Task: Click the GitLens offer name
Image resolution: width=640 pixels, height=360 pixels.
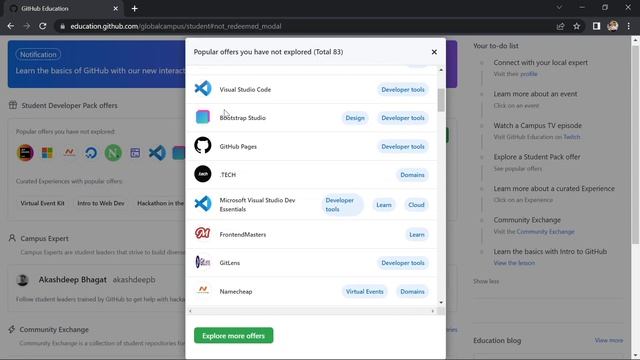Action: point(229,263)
